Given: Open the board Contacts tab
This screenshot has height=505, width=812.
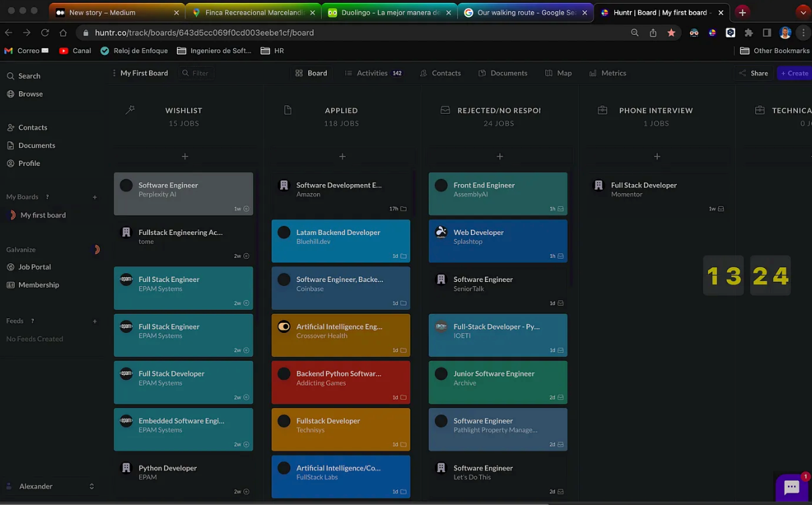Looking at the screenshot, I should click(x=440, y=73).
